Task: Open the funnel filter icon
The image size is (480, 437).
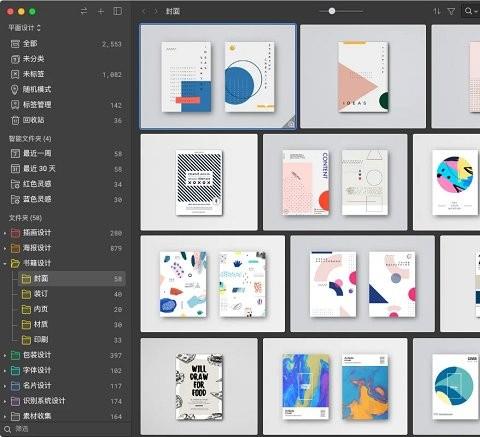Action: [x=451, y=12]
